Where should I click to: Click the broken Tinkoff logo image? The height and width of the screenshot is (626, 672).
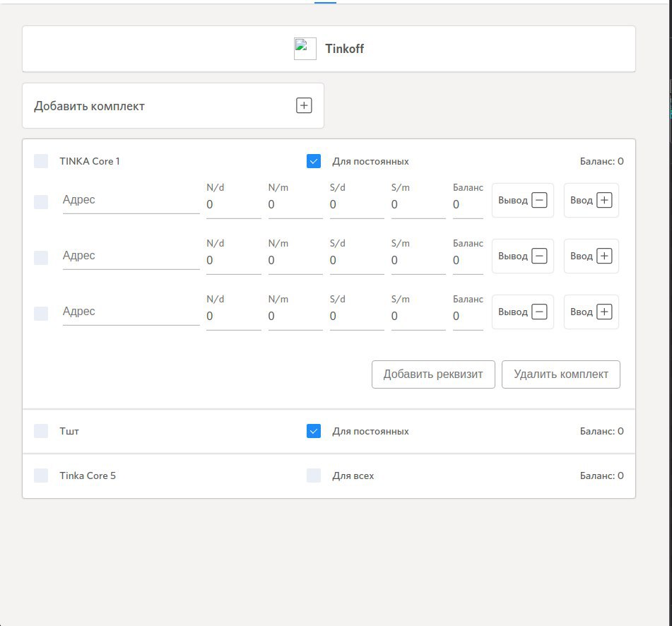coord(305,49)
